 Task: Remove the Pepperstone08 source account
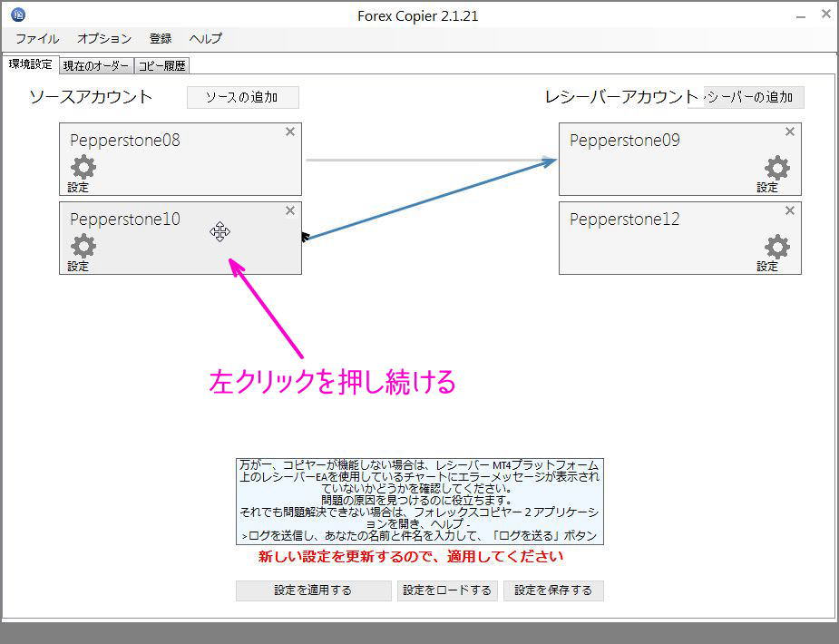pos(290,132)
